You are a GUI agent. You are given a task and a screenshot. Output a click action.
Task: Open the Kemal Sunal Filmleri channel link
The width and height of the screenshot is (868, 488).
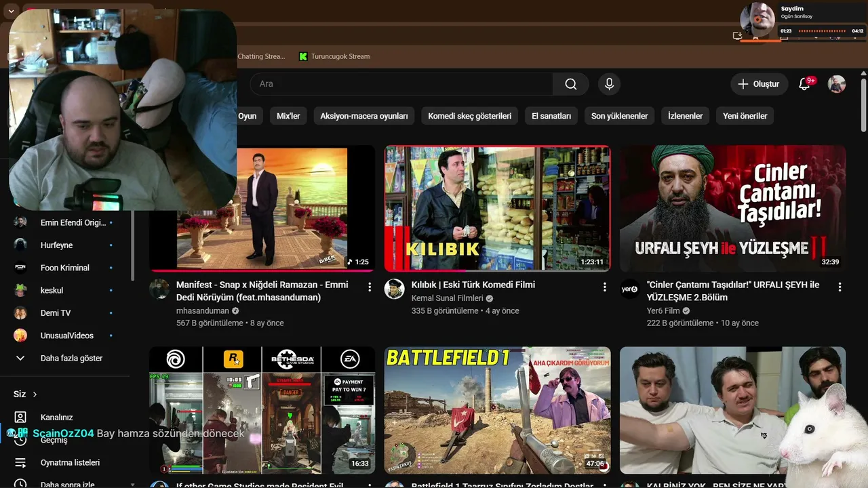coord(447,298)
